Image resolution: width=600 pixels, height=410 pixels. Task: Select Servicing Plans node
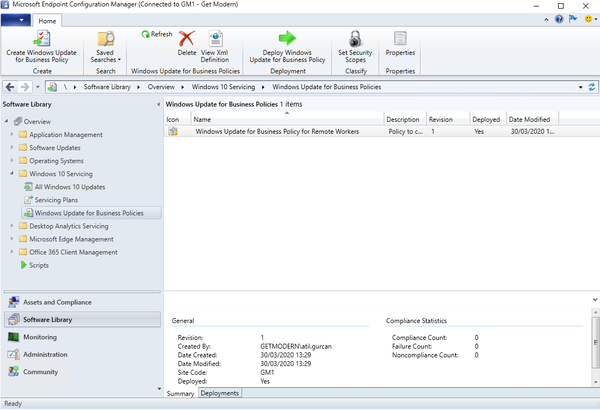(51, 200)
